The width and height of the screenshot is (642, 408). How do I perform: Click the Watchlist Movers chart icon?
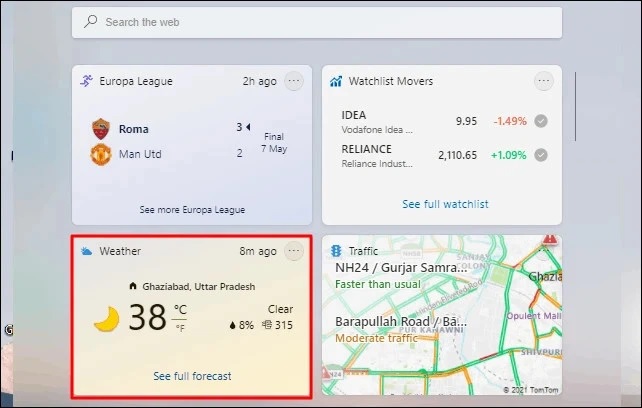tap(336, 81)
